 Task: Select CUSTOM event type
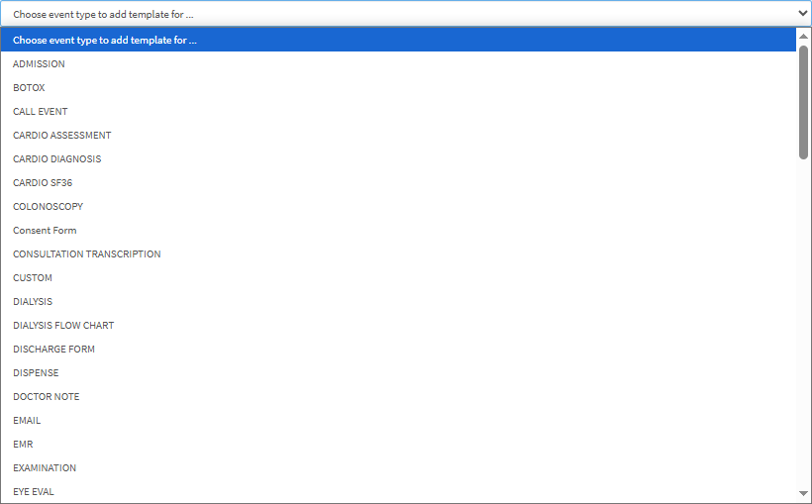pyautogui.click(x=398, y=278)
